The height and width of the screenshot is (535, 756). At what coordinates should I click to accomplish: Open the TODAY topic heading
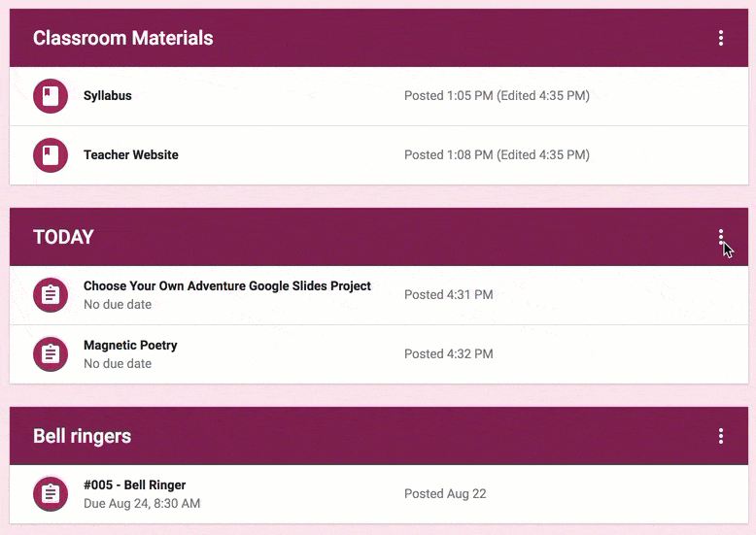(63, 237)
